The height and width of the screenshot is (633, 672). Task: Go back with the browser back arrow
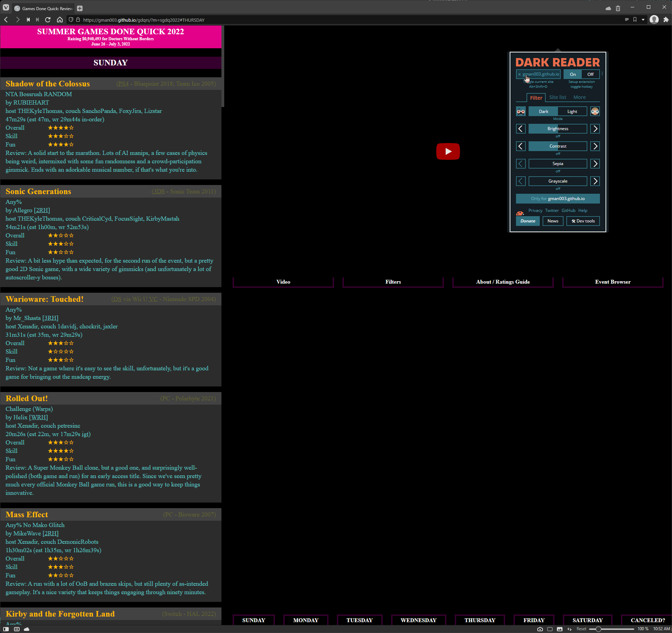[6, 20]
